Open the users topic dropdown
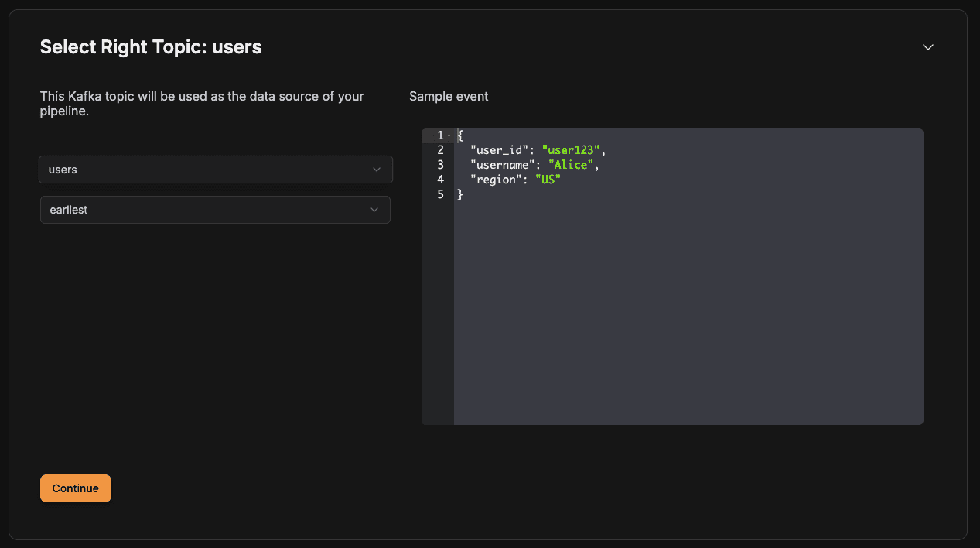The width and height of the screenshot is (980, 548). [216, 170]
